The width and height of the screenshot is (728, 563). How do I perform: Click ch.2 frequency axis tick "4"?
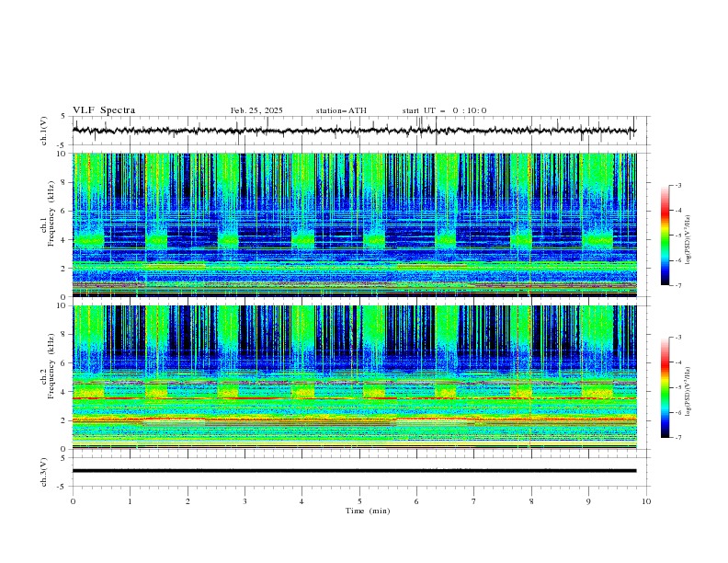click(x=66, y=392)
